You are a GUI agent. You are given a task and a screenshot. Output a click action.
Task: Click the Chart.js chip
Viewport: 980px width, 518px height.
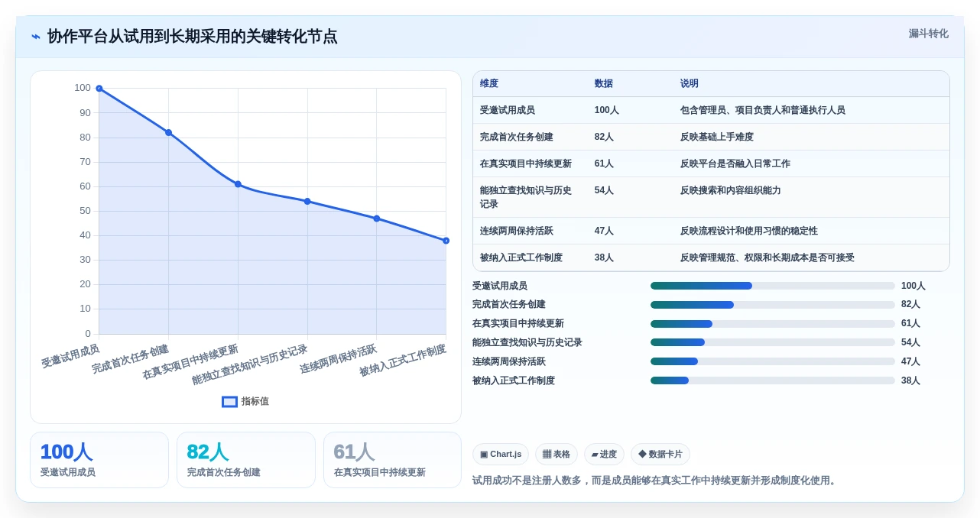(x=501, y=454)
